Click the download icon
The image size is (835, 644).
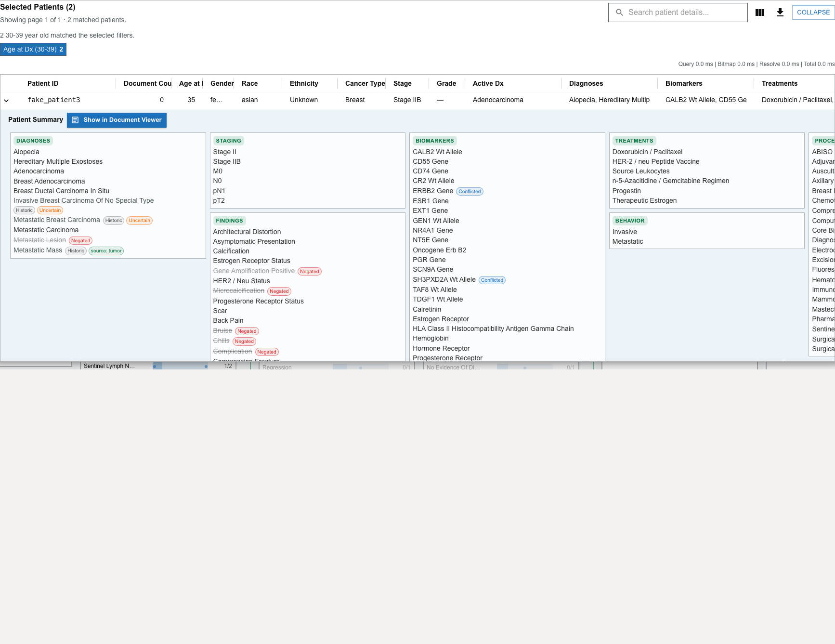[x=780, y=13]
